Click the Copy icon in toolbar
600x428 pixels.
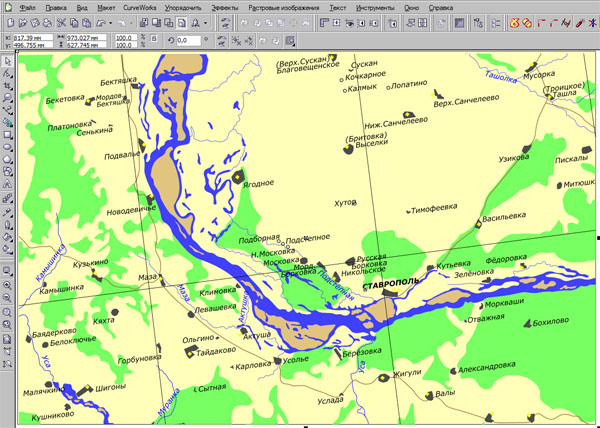[75, 22]
